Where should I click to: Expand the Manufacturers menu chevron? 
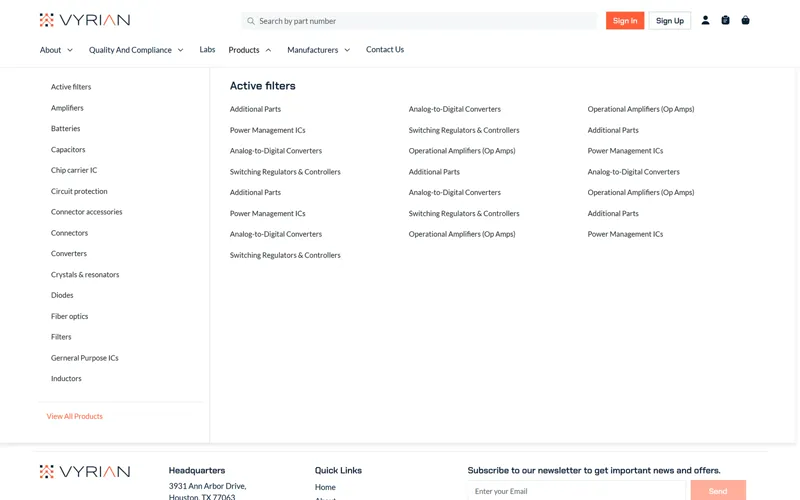347,50
